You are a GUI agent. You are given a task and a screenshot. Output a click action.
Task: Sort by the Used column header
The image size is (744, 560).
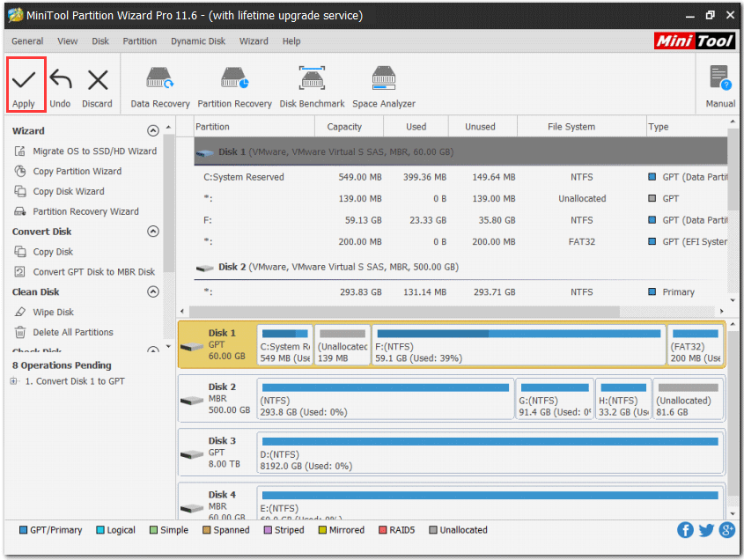tap(416, 127)
